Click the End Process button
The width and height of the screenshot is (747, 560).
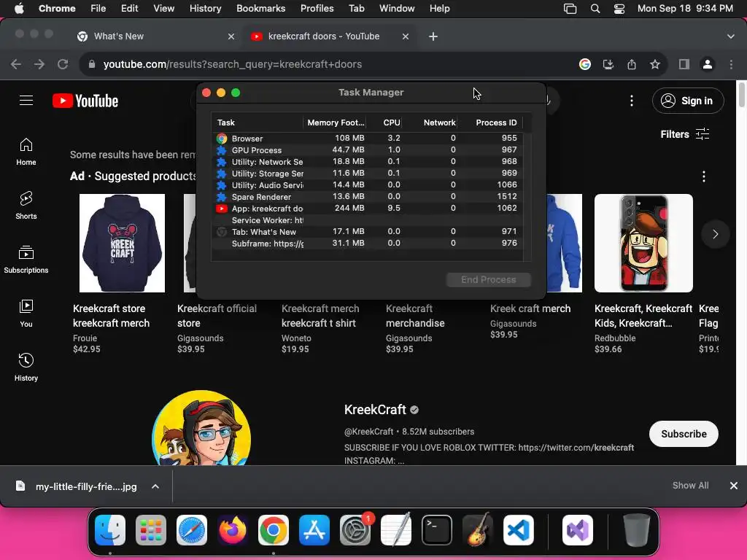(x=488, y=279)
